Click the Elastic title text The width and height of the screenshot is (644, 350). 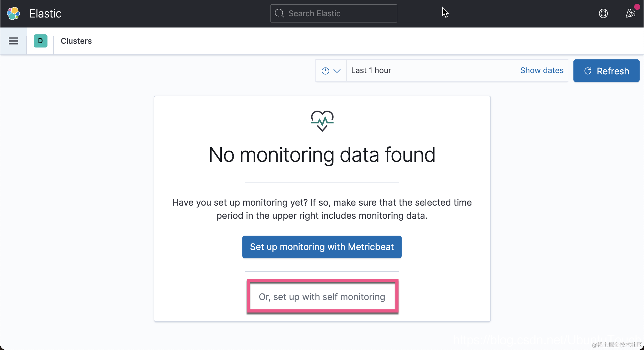point(45,13)
